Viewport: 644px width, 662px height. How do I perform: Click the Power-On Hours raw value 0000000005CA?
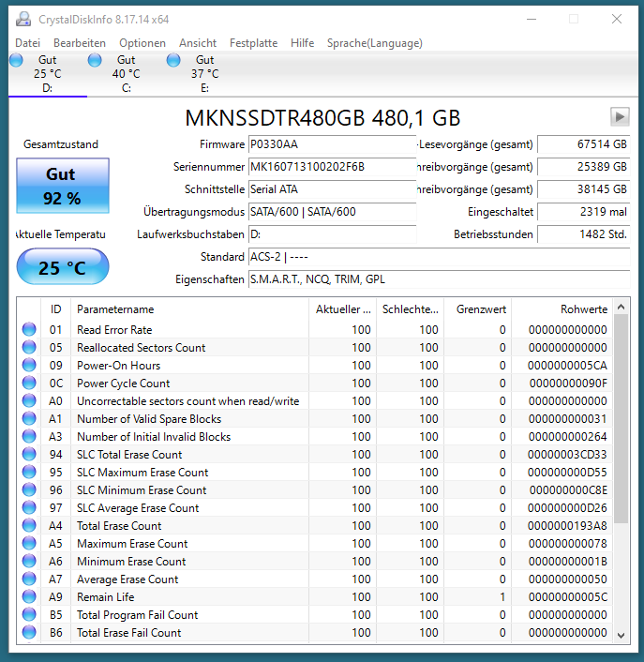pyautogui.click(x=567, y=365)
